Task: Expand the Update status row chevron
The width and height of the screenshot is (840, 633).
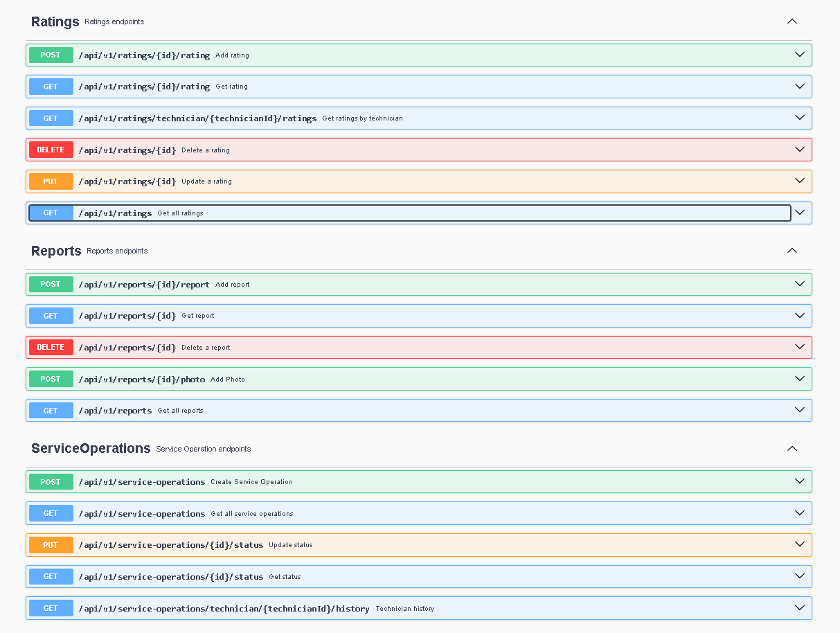Action: click(800, 544)
